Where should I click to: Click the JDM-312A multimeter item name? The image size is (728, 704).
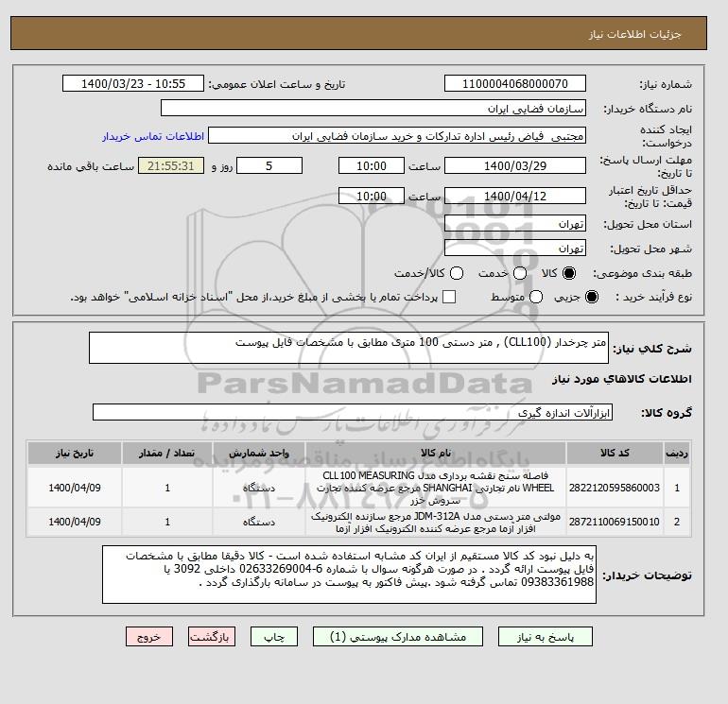[x=436, y=523]
